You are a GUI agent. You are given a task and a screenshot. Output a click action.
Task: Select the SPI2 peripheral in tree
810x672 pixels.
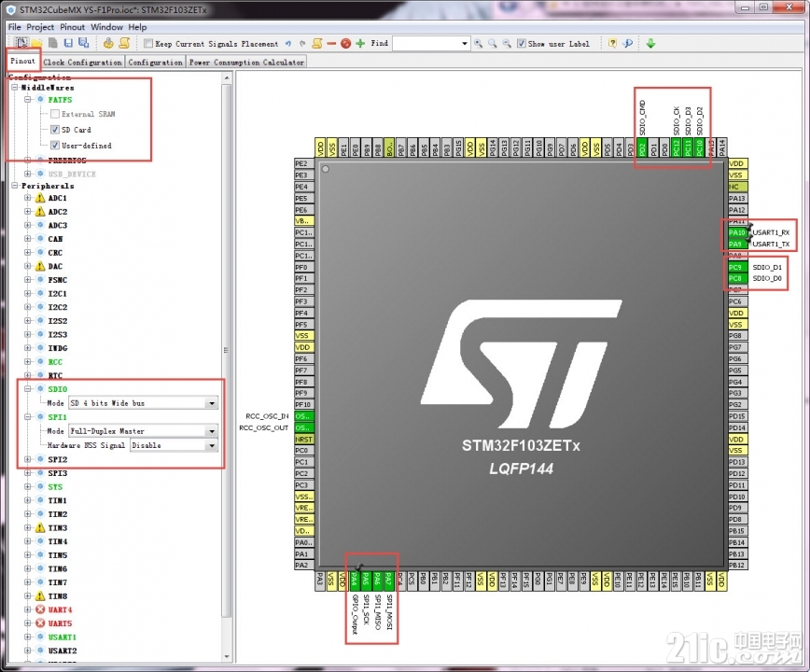coord(57,459)
